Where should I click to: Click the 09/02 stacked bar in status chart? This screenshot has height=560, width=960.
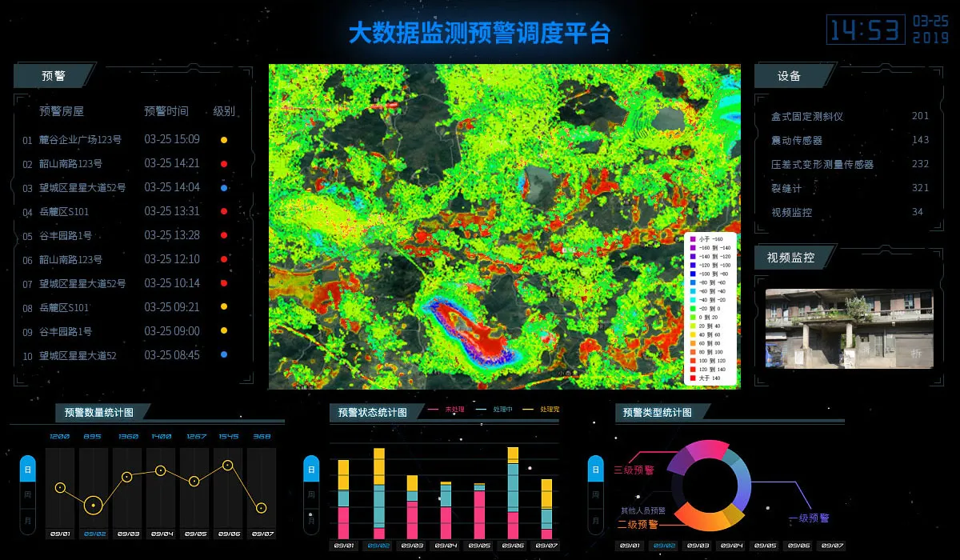(x=378, y=494)
